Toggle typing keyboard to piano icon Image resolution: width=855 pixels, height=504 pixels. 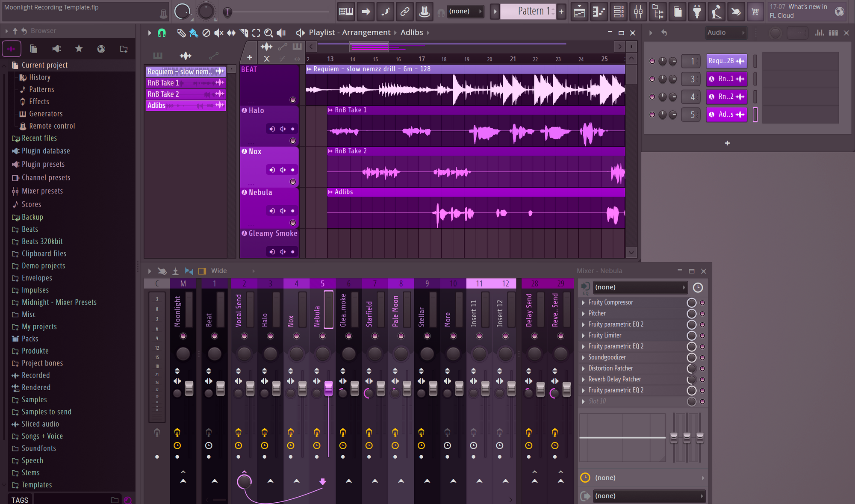[346, 12]
